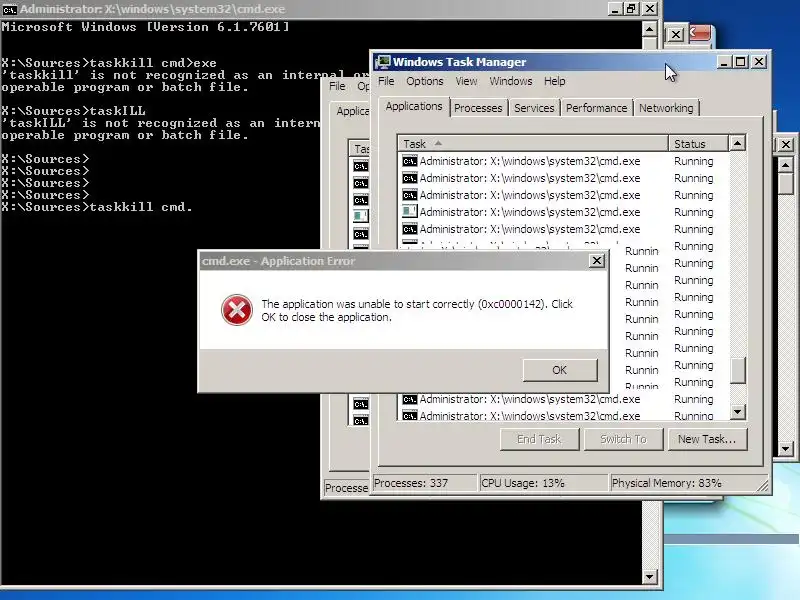Switch to the Processes tab
This screenshot has width=800, height=600.
[x=478, y=108]
